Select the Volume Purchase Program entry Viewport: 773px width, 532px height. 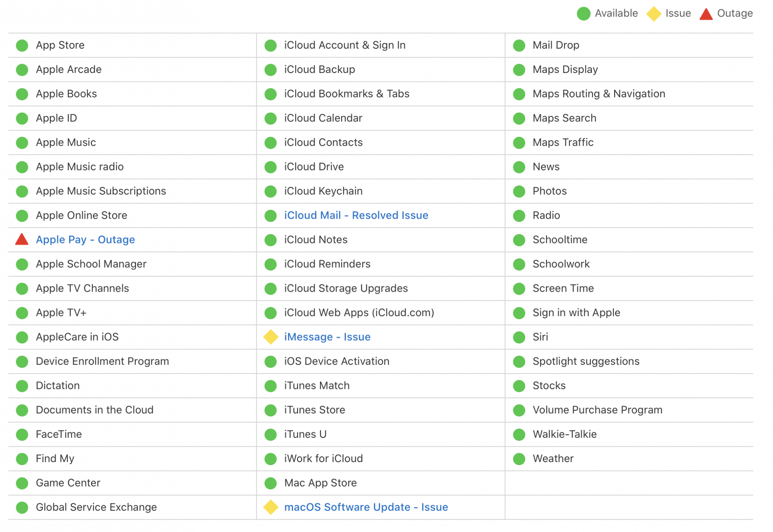tap(597, 410)
